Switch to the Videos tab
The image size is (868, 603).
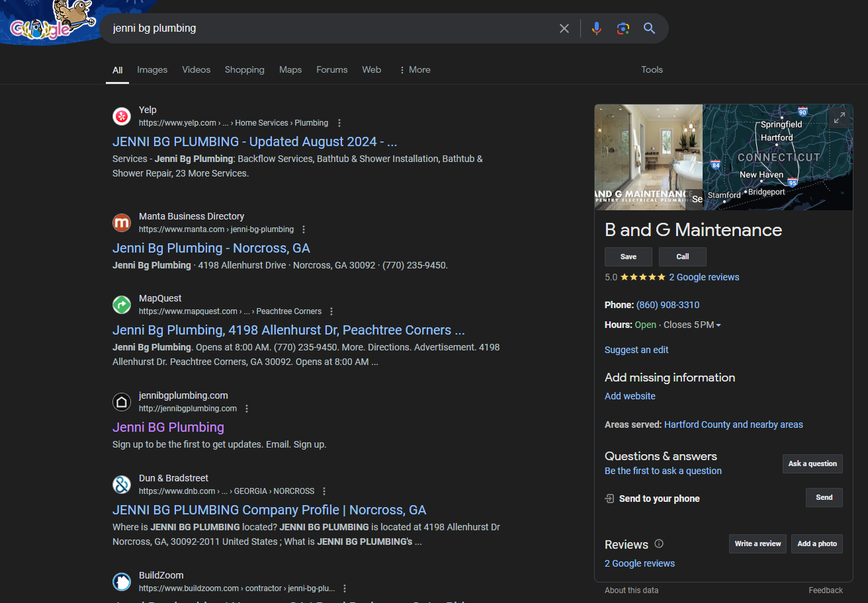click(196, 69)
